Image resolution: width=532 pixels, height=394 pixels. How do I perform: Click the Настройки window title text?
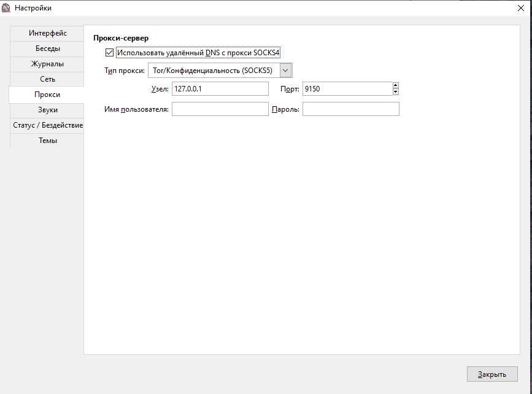[x=33, y=8]
